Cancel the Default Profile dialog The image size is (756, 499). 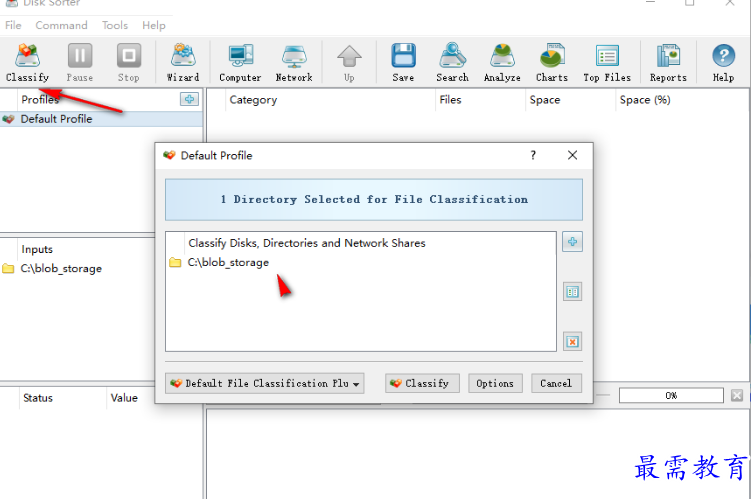tap(556, 383)
